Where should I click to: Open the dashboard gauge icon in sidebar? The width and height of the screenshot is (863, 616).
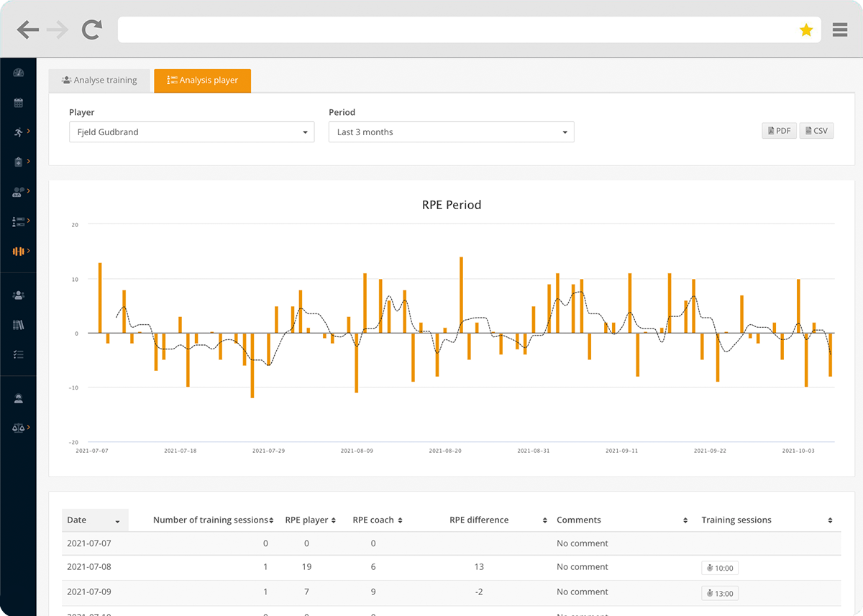pos(19,73)
